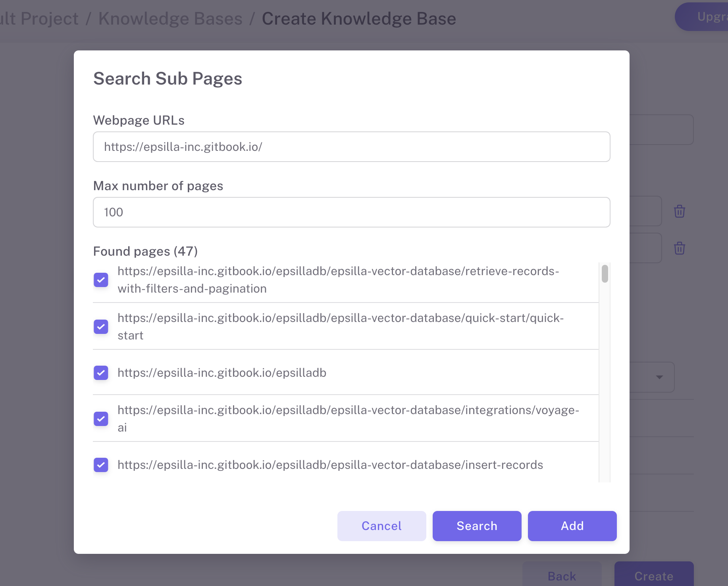Image resolution: width=728 pixels, height=586 pixels.
Task: Click the Search button
Action: click(x=477, y=526)
